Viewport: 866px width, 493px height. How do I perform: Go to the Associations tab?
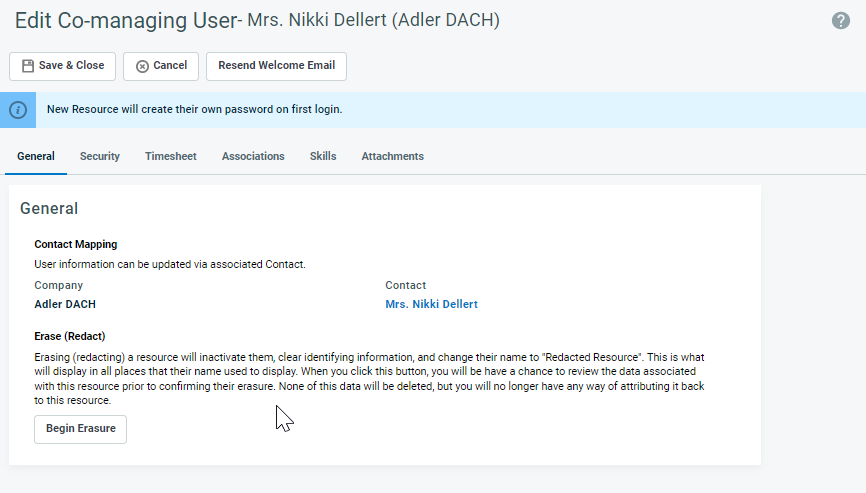point(253,156)
